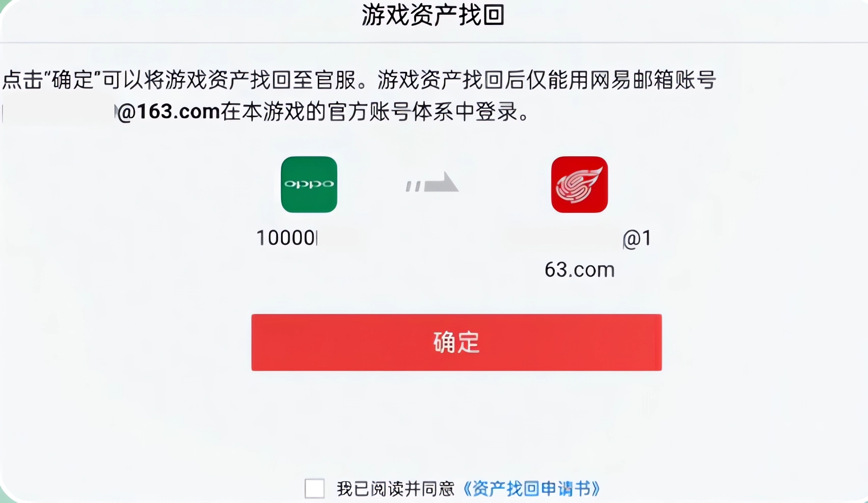868x503 pixels.
Task: Confirm with the red 确定 button
Action: coord(456,342)
